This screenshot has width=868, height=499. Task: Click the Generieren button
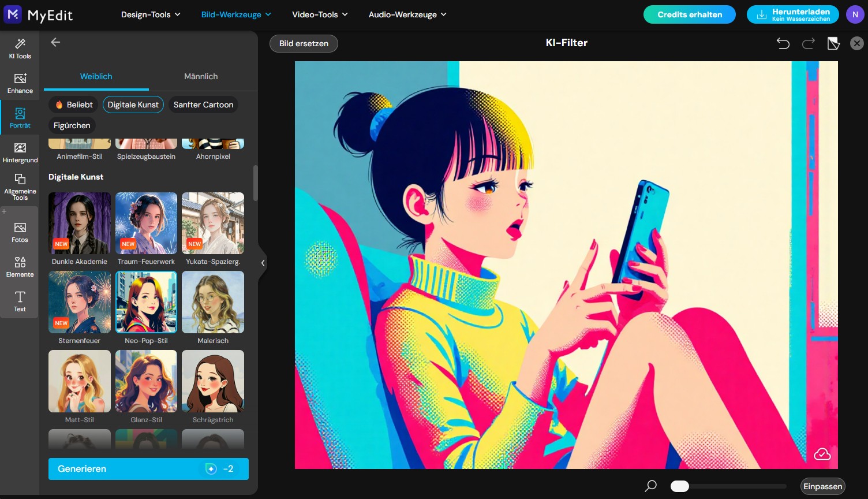point(148,468)
